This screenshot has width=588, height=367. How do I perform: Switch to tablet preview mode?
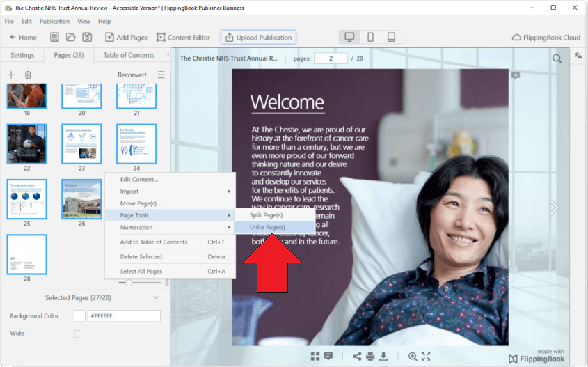pyautogui.click(x=391, y=37)
